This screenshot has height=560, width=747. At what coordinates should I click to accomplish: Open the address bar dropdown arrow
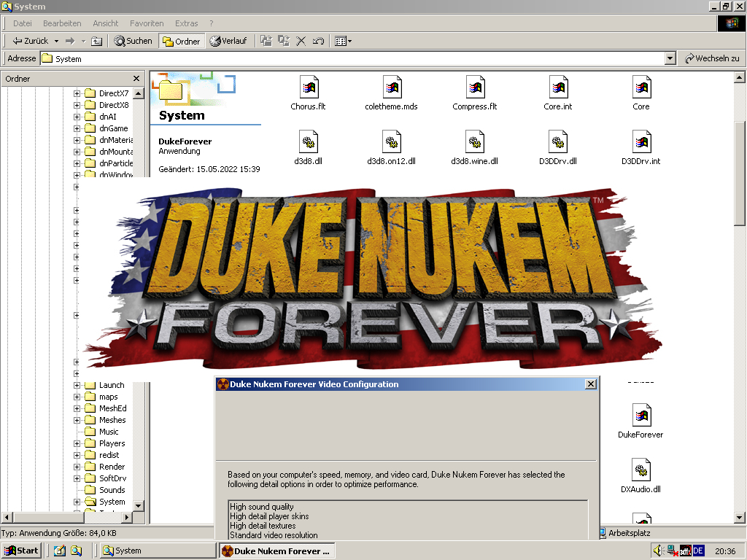(x=670, y=58)
